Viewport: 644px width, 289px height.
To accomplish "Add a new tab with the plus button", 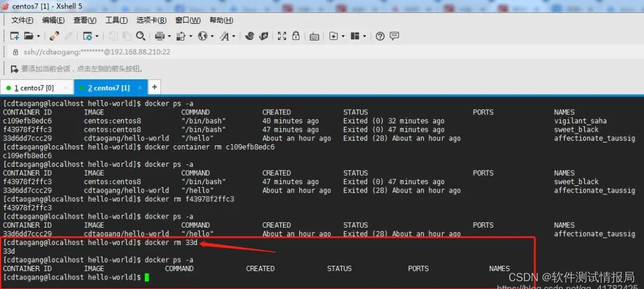I will pos(154,87).
